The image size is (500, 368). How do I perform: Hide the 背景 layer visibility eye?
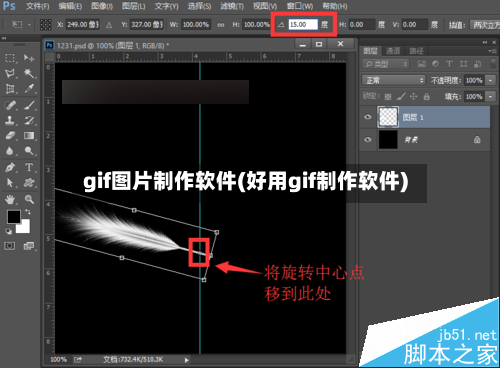click(x=368, y=139)
